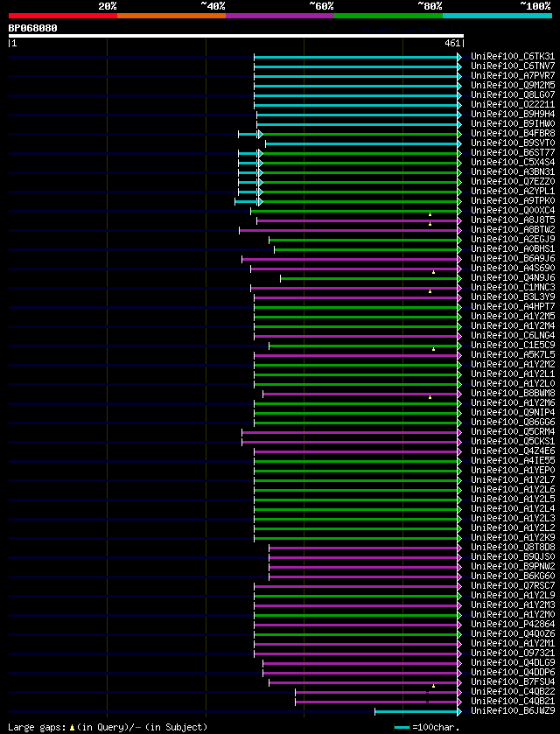The height and width of the screenshot is (734, 560).
Task: Select the UniRef100_A2EGJ9 label
Action: pos(513,239)
